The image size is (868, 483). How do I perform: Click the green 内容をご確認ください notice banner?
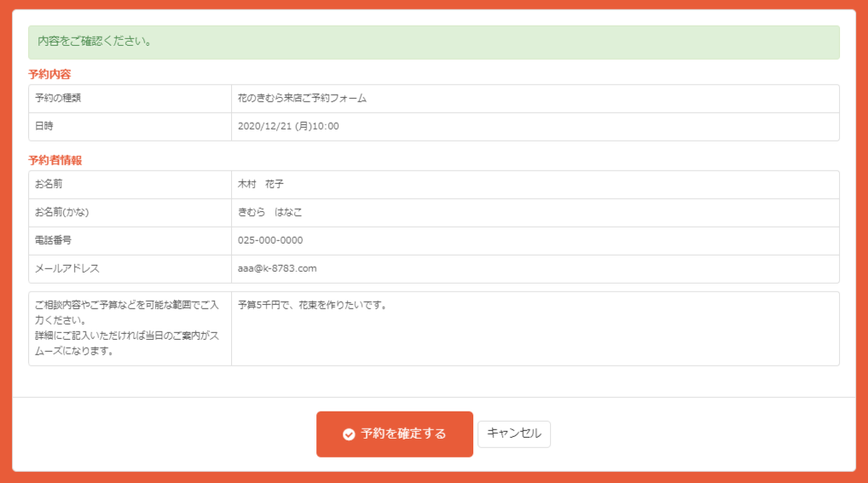[x=434, y=42]
